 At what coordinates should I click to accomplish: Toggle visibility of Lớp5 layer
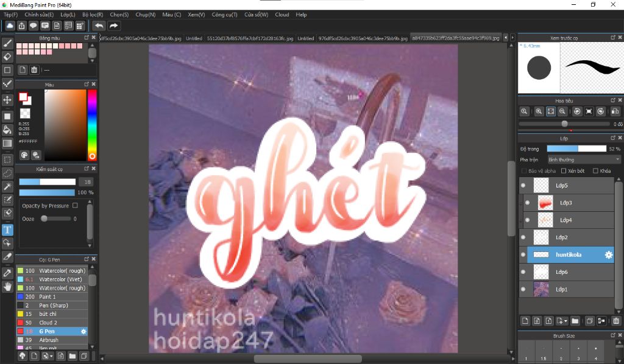click(x=523, y=186)
